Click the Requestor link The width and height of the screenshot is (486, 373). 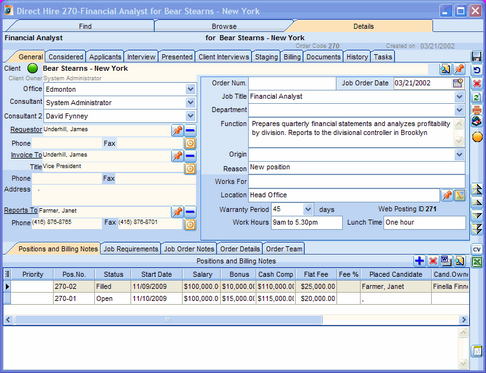pyautogui.click(x=26, y=129)
